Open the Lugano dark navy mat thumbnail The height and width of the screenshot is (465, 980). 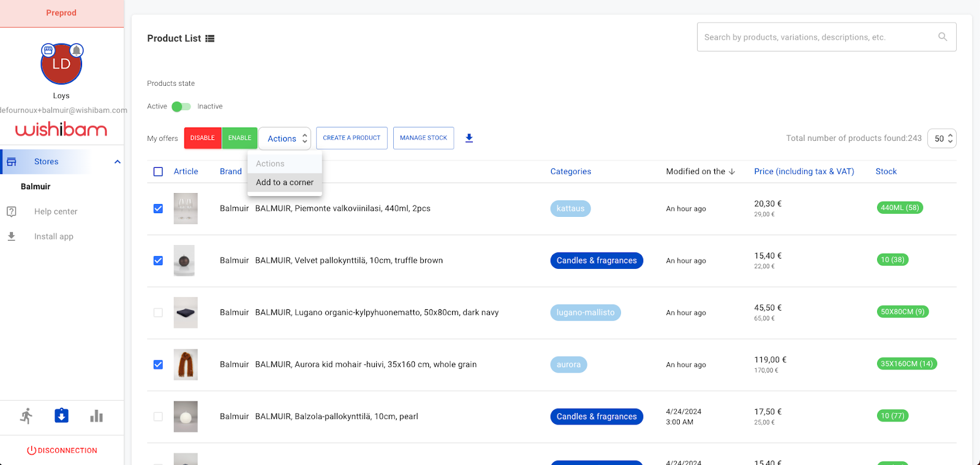pyautogui.click(x=186, y=312)
